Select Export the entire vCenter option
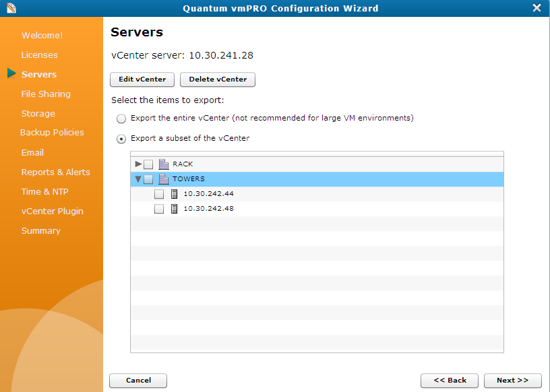This screenshot has height=392, width=550. 121,118
